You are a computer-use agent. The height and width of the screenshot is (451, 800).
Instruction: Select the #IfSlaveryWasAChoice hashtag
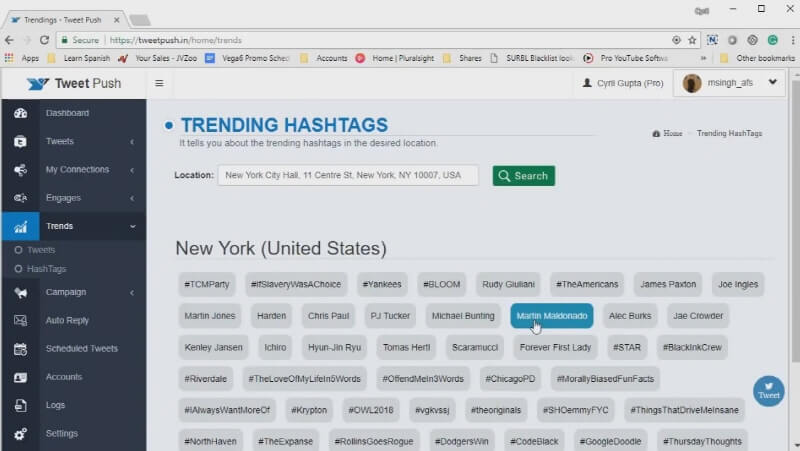point(296,284)
